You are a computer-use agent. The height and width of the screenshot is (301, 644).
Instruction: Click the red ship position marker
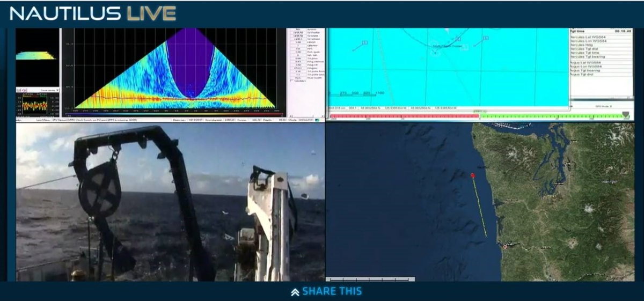pos(473,175)
